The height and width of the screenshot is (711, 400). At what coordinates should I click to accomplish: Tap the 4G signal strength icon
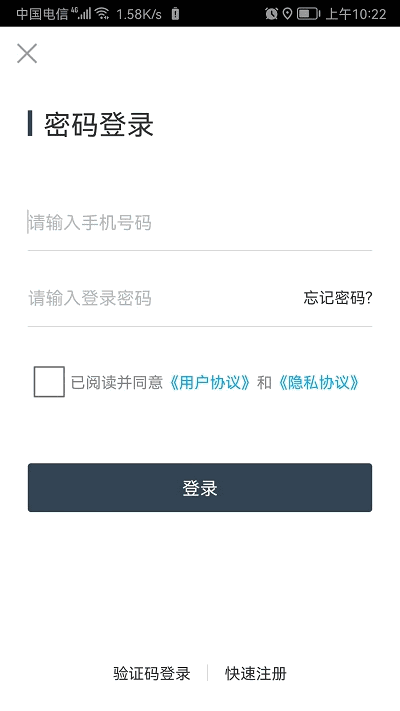click(81, 14)
